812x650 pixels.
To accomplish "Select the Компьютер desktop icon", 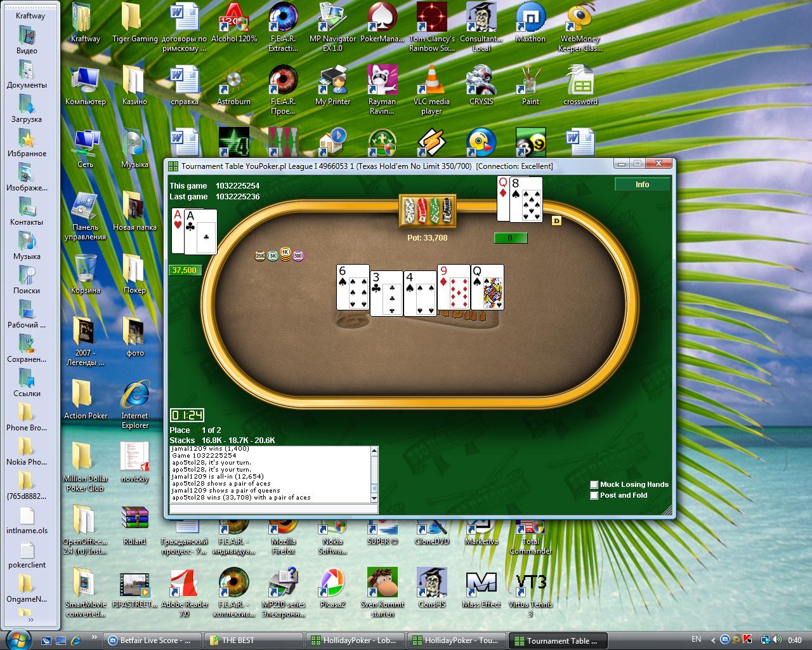I will point(85,86).
